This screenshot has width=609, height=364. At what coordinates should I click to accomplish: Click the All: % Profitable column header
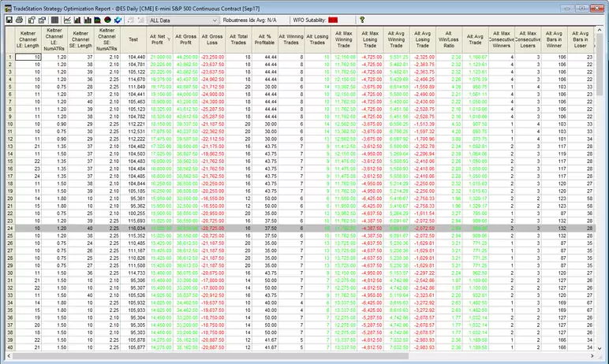265,39
